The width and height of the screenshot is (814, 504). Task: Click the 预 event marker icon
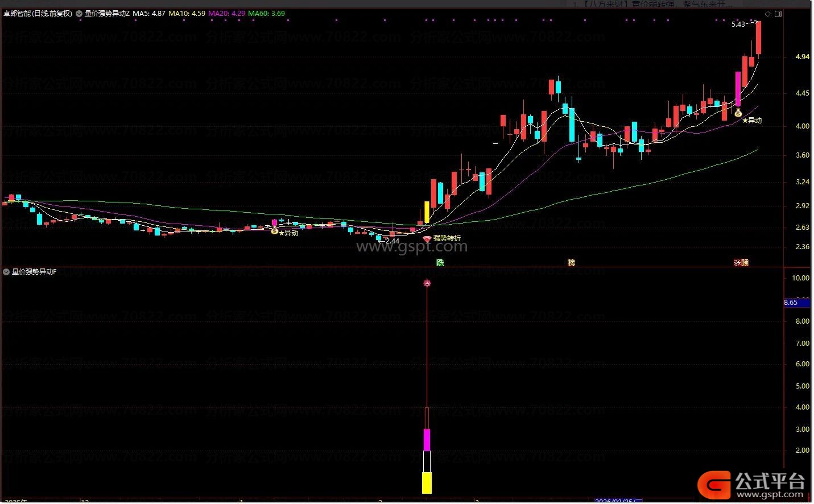[745, 263]
